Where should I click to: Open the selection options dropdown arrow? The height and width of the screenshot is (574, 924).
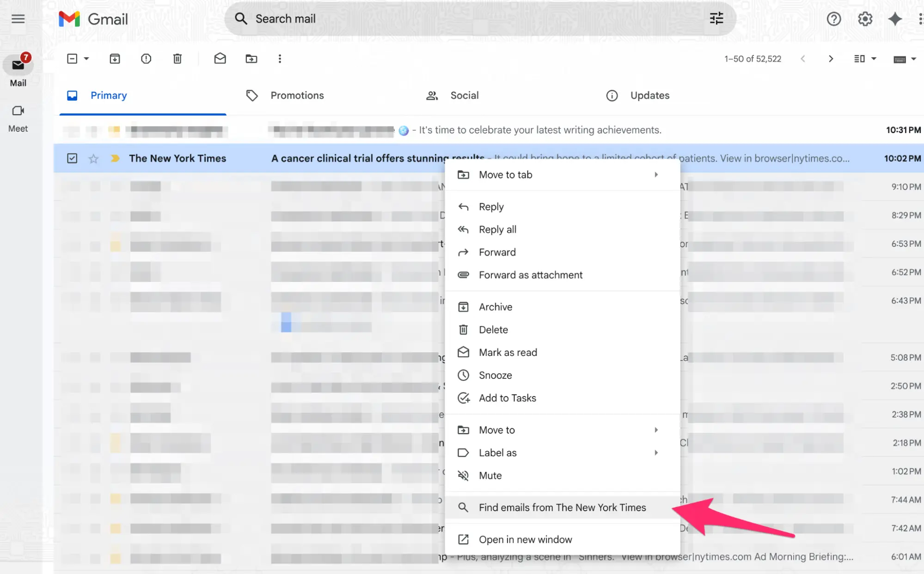pos(86,59)
